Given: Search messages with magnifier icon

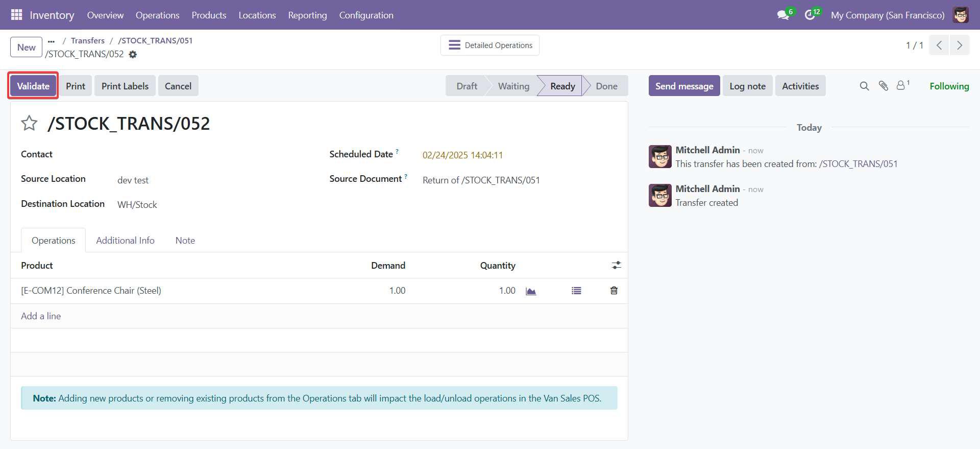Looking at the screenshot, I should (864, 86).
